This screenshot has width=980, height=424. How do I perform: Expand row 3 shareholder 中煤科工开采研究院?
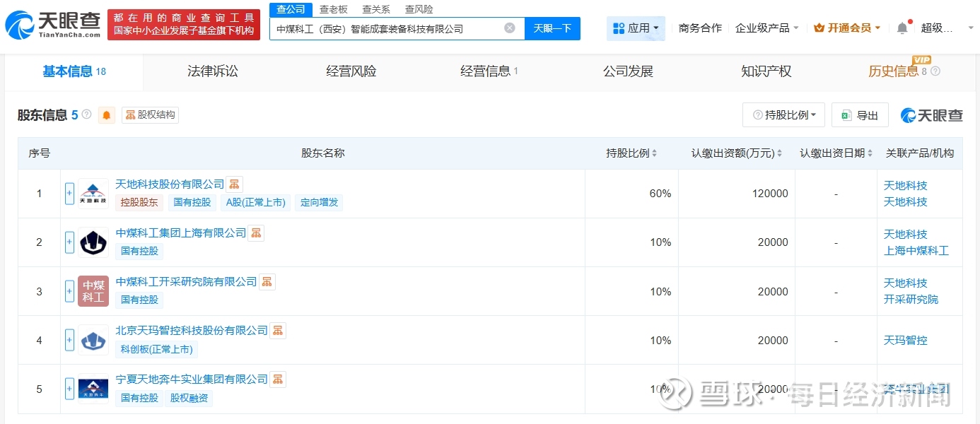[x=69, y=291]
